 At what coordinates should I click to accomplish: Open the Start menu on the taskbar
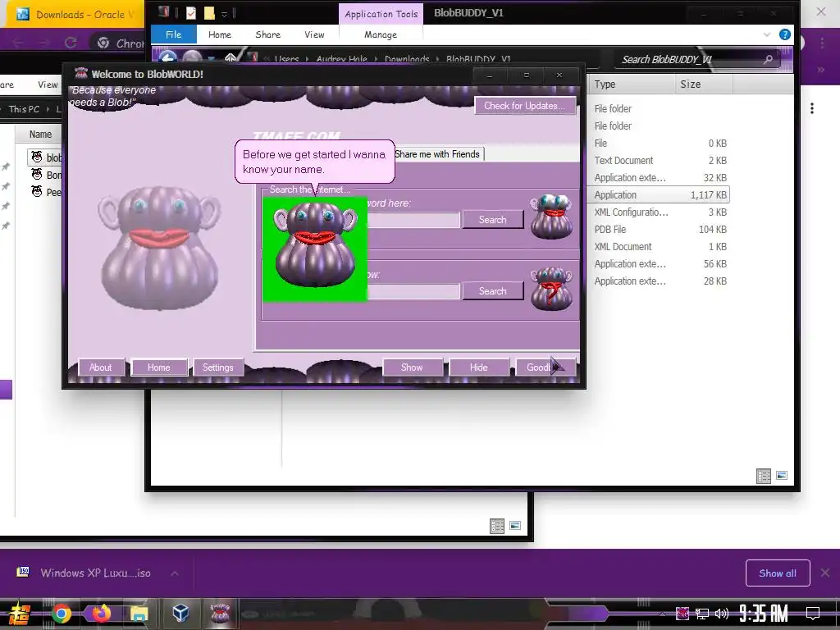(x=19, y=614)
